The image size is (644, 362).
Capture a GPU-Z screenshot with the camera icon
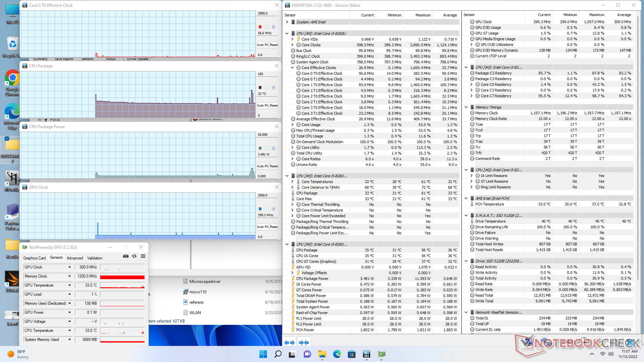click(126, 256)
